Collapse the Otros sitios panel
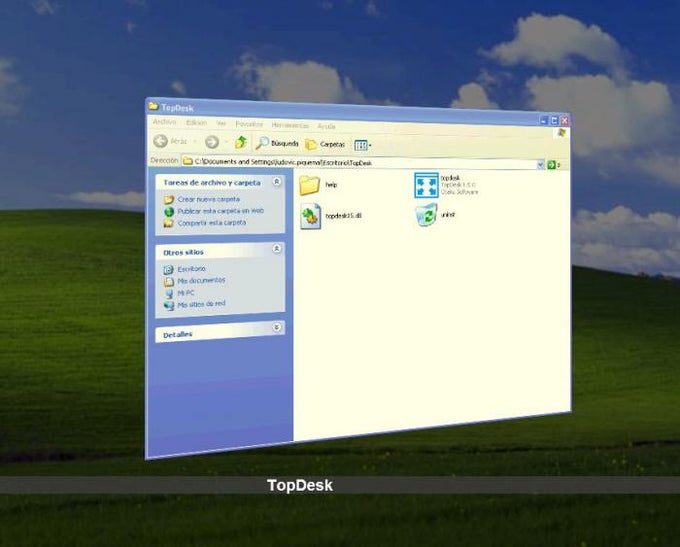Image resolution: width=680 pixels, height=547 pixels. (x=277, y=249)
